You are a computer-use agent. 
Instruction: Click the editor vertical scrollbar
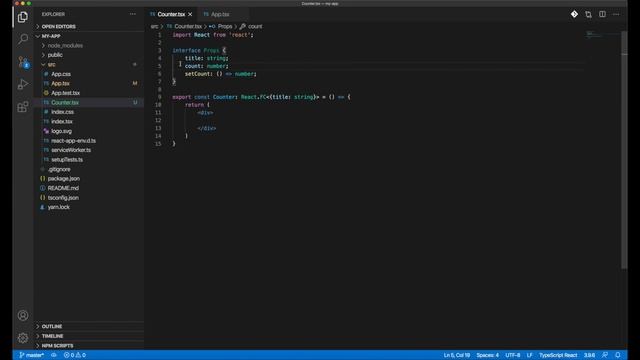click(624, 149)
